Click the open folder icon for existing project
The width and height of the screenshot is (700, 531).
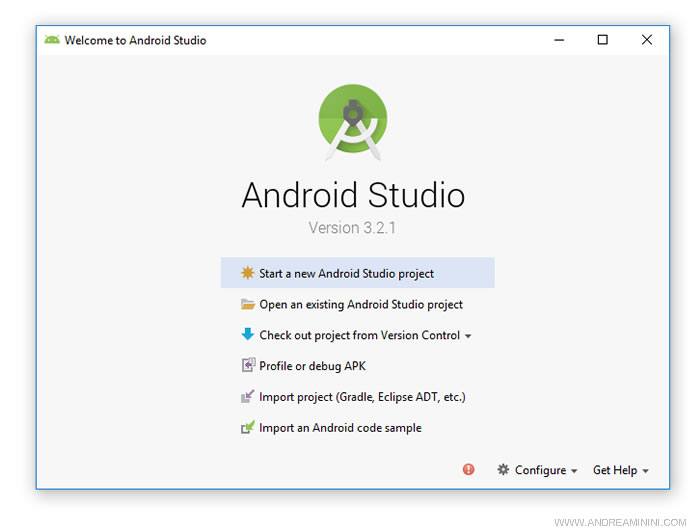tap(247, 304)
